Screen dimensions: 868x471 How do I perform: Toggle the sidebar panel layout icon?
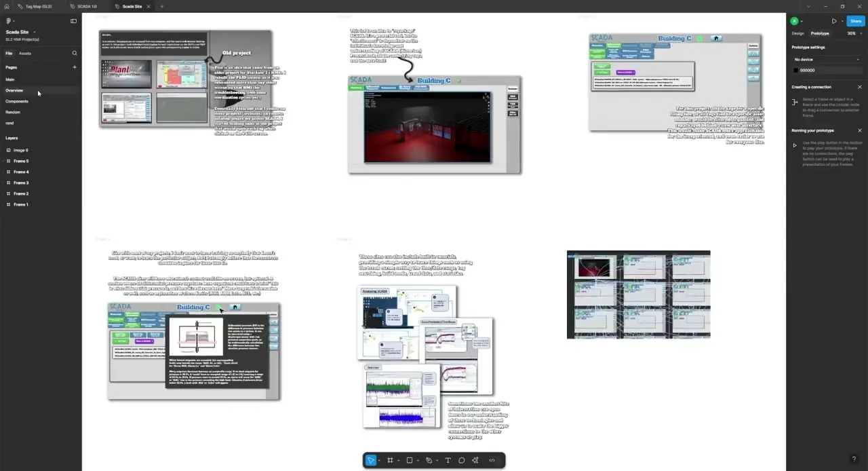[x=73, y=21]
